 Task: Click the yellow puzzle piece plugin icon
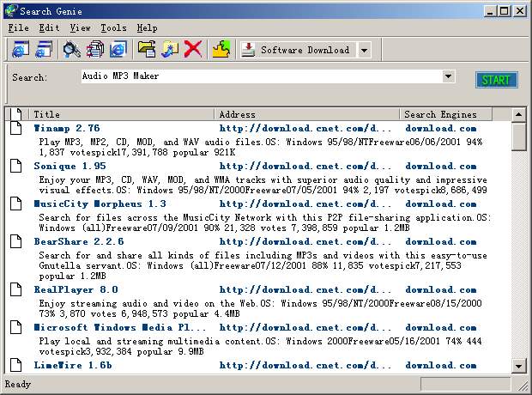point(221,49)
